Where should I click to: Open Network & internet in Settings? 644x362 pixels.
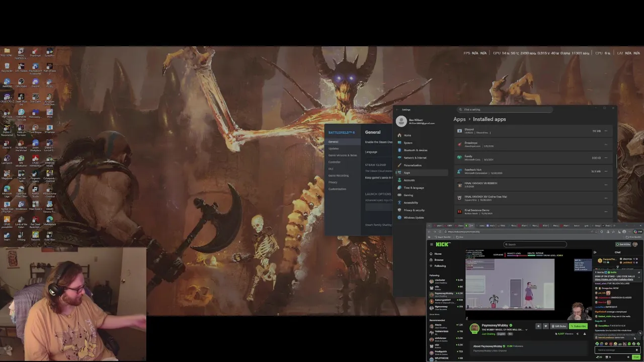pyautogui.click(x=422, y=158)
